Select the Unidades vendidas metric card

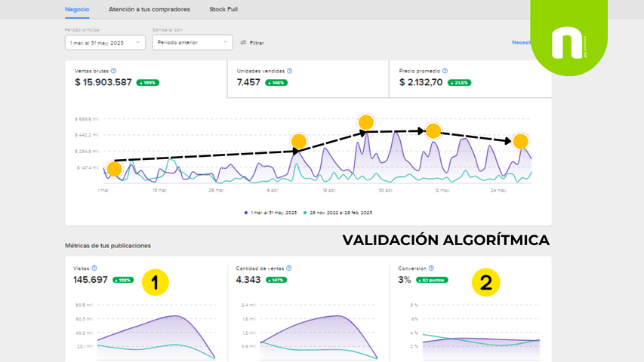tap(307, 78)
